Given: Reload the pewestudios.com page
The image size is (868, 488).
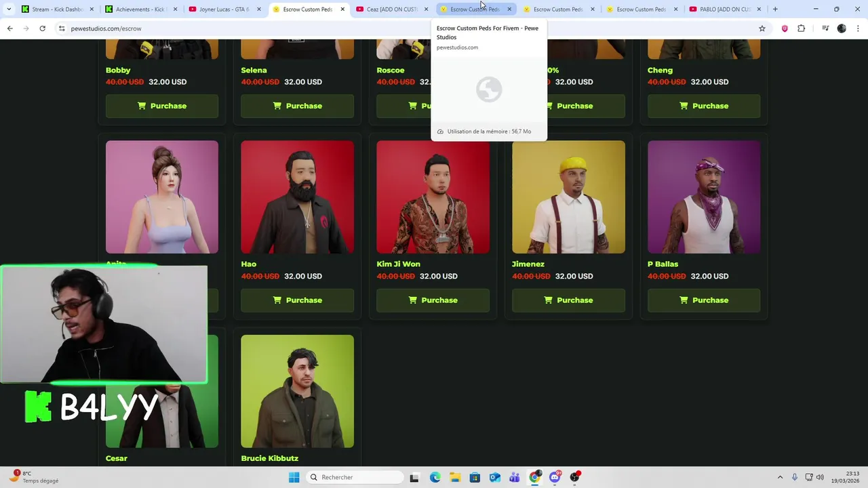Looking at the screenshot, I should click(x=42, y=28).
